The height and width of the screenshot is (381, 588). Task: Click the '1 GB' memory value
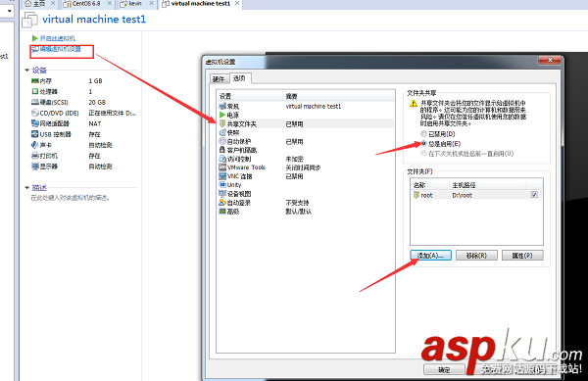pos(95,80)
